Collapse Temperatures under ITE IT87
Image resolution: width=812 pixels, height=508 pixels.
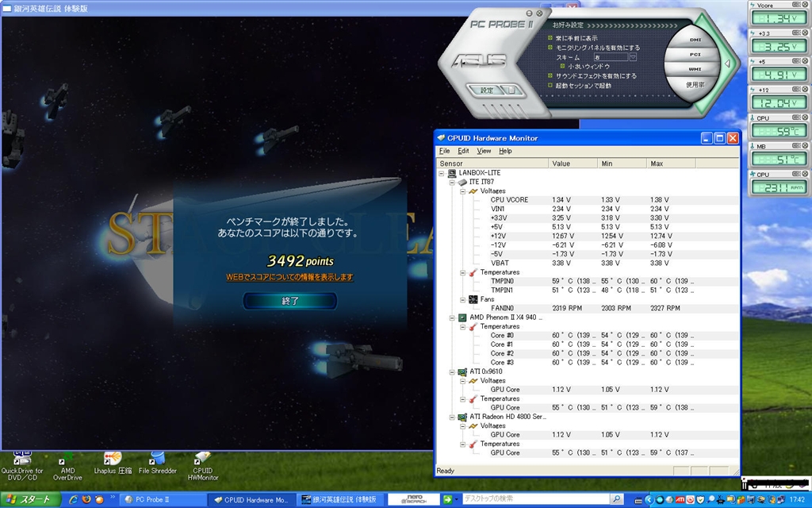(462, 272)
